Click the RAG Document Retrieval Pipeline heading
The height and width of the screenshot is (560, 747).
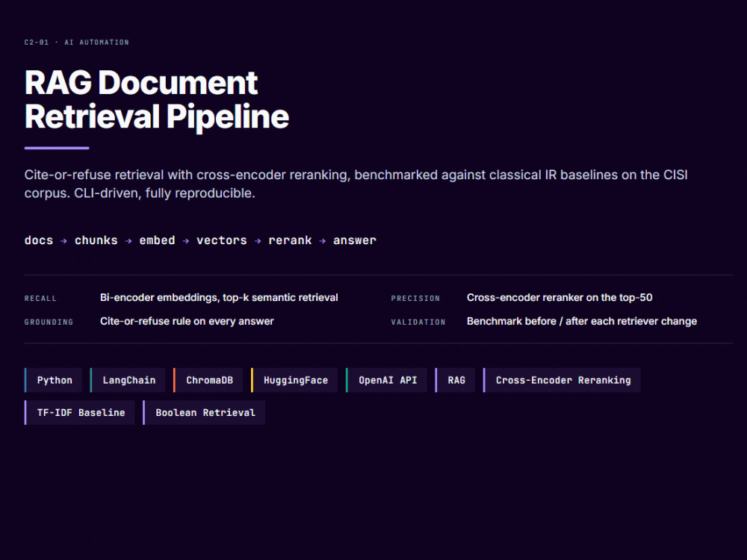tap(157, 99)
